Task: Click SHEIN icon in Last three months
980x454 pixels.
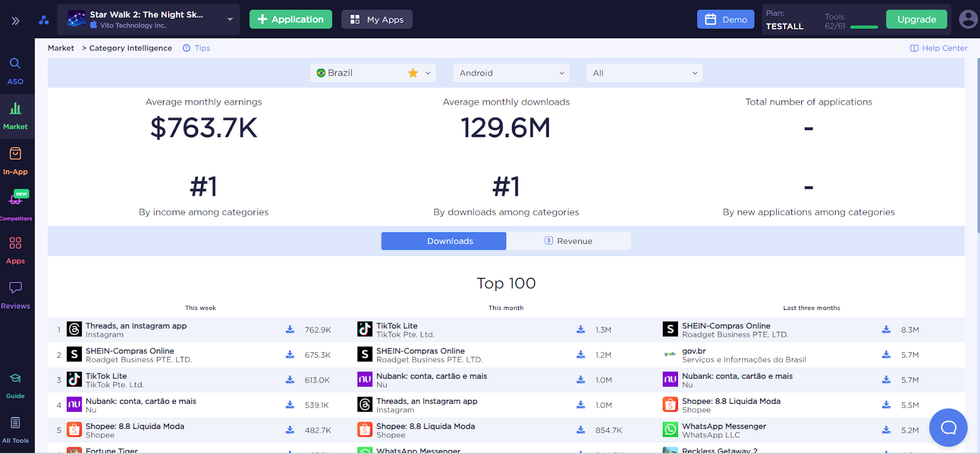Action: tap(670, 330)
